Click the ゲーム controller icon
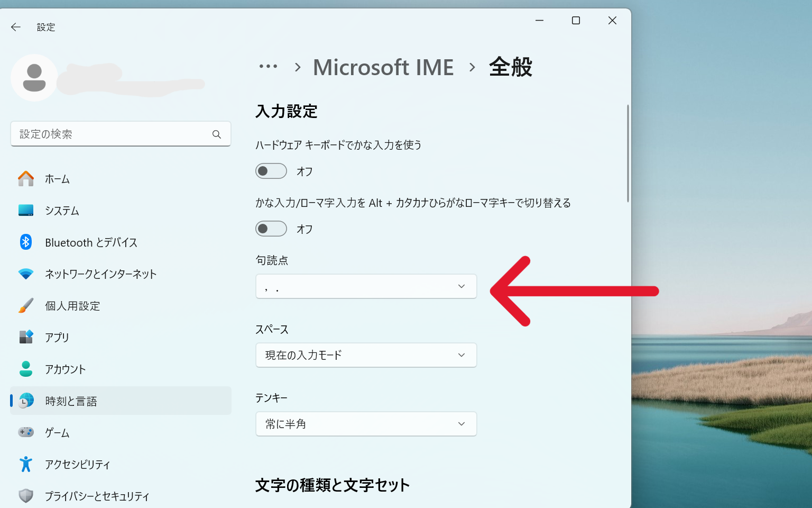812x508 pixels. click(x=26, y=432)
